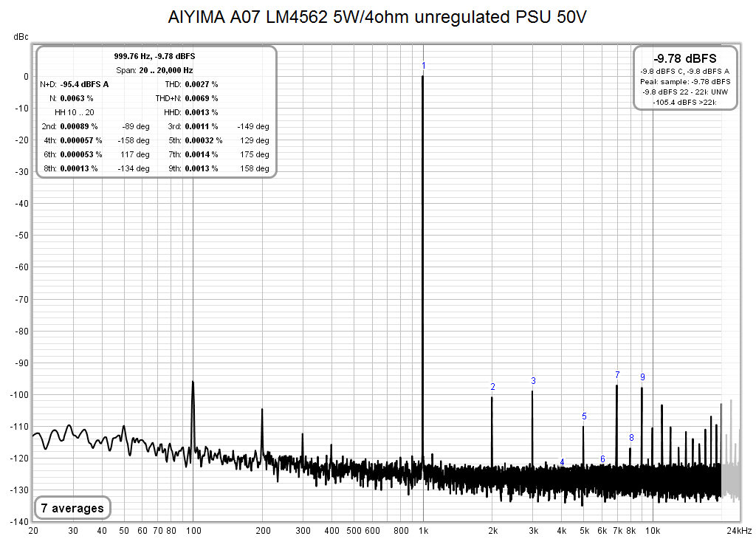
Task: Click the 4th harmonic phase "-158 deg"
Action: [x=134, y=140]
